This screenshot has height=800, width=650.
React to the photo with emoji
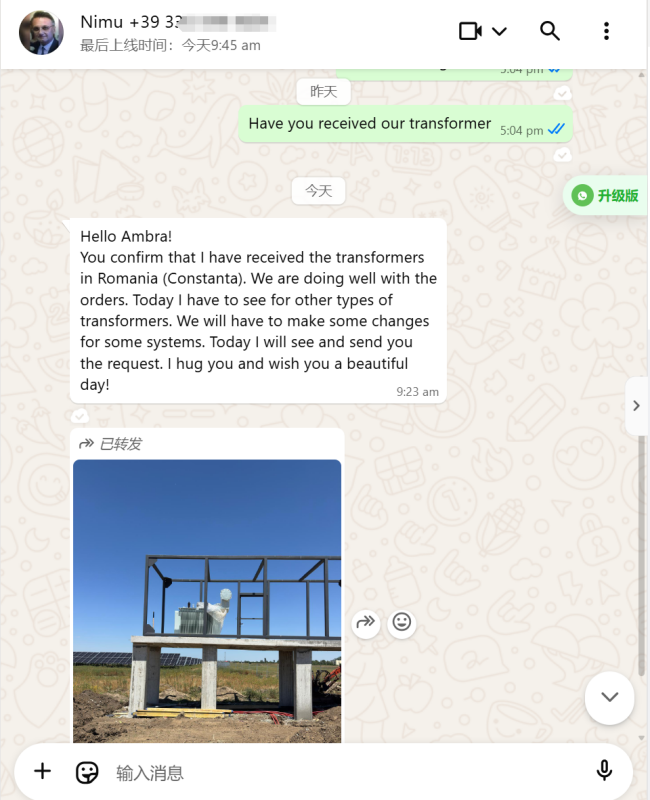[402, 622]
